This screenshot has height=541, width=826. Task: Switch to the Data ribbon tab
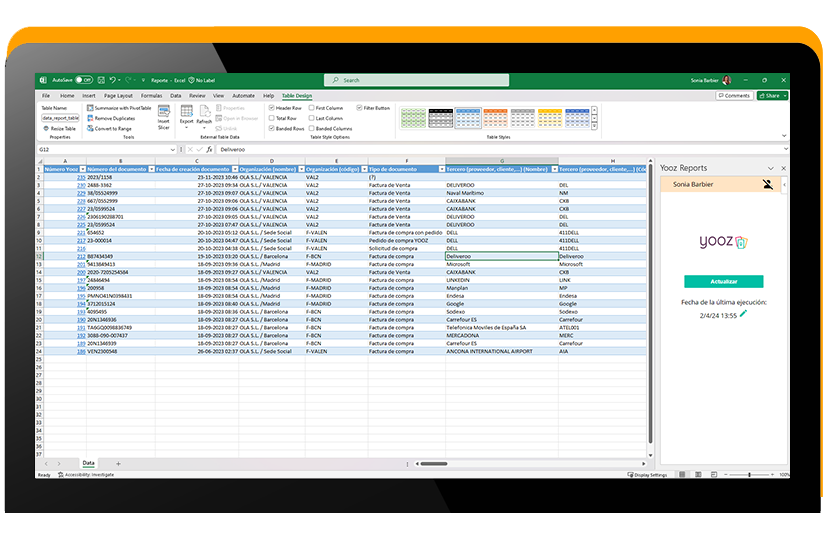pos(175,96)
